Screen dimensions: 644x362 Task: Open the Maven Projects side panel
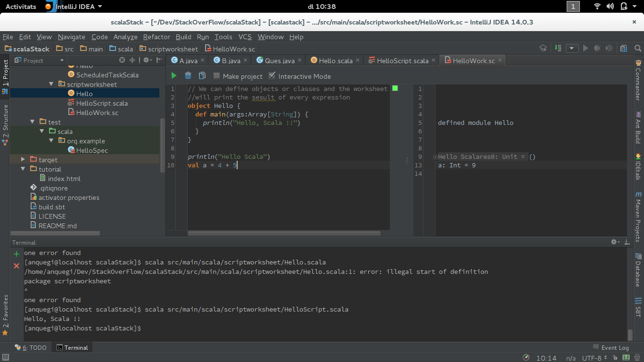coord(638,216)
